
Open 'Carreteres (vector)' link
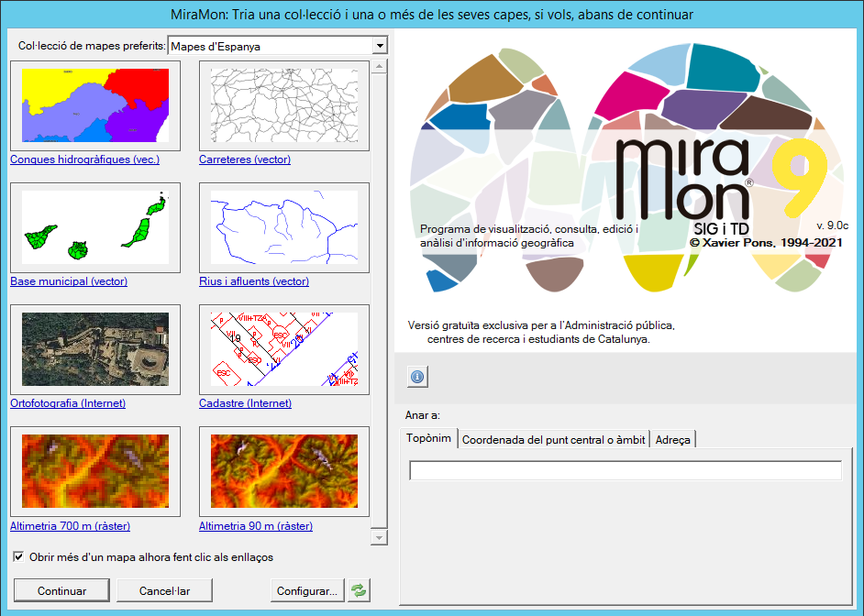click(245, 159)
